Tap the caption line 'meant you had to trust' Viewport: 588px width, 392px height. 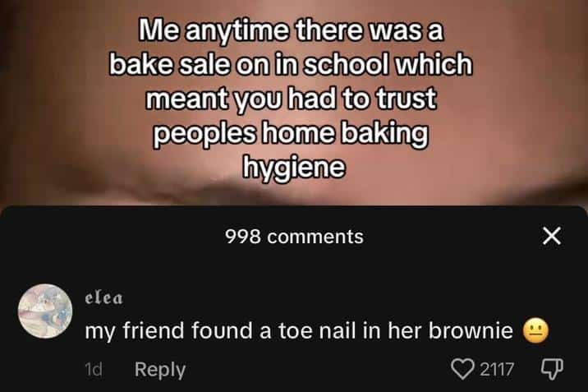(x=291, y=99)
